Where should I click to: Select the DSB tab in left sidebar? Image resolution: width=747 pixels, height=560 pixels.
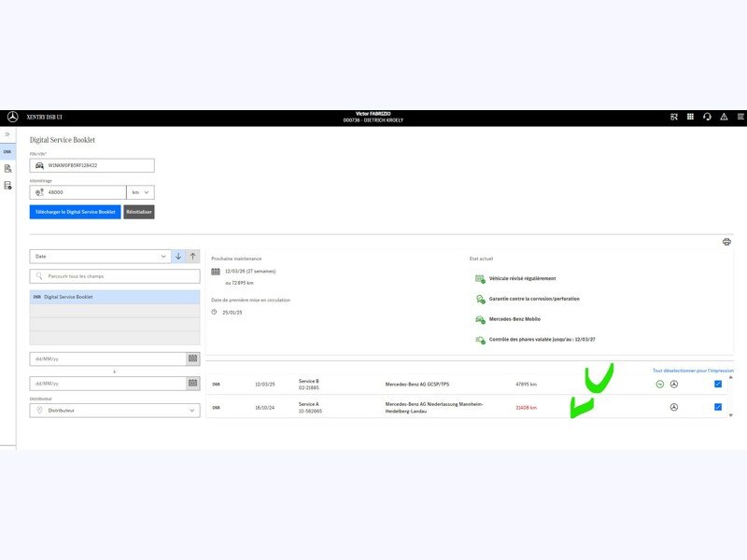coord(7,151)
